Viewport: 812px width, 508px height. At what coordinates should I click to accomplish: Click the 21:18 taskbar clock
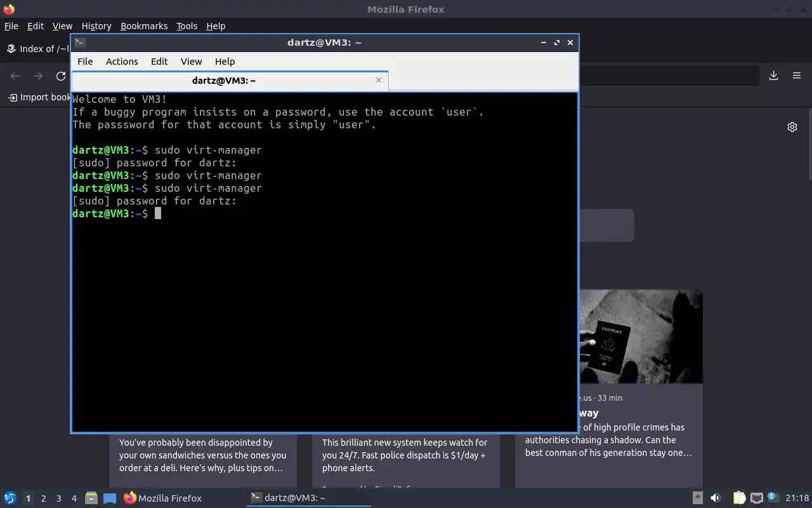[x=797, y=498]
